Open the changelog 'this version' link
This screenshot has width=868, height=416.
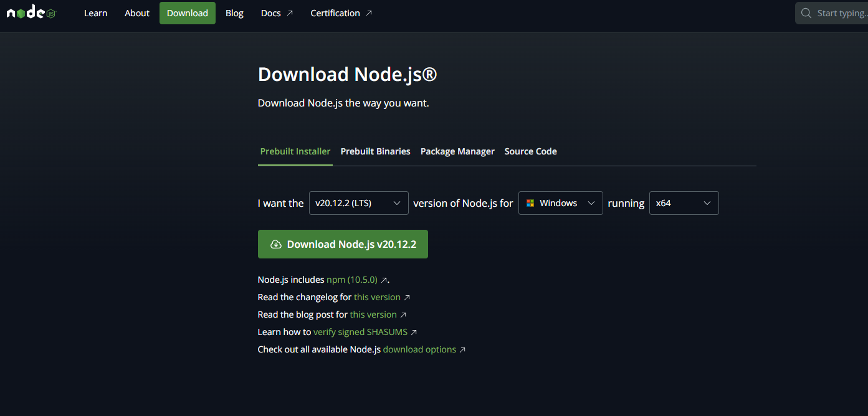[x=378, y=297]
